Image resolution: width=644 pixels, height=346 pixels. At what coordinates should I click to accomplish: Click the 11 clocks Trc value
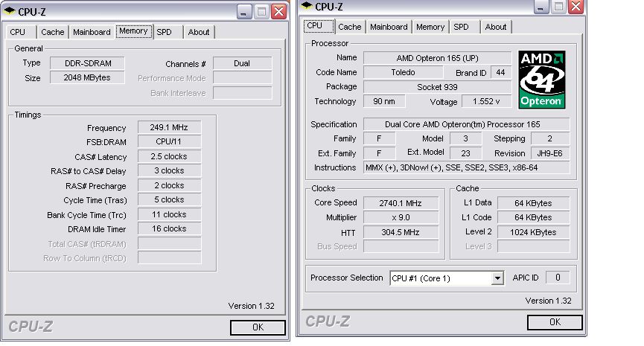point(169,214)
